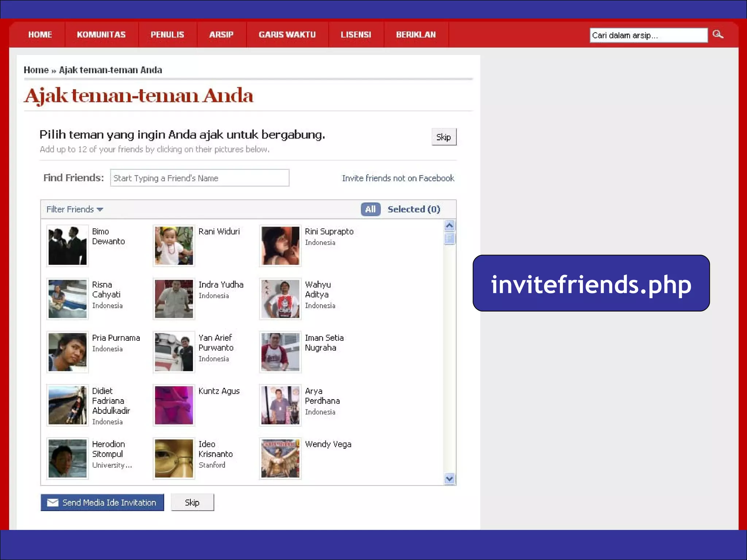The width and height of the screenshot is (747, 560).
Task: Click the name text Wendy Vega
Action: (328, 444)
